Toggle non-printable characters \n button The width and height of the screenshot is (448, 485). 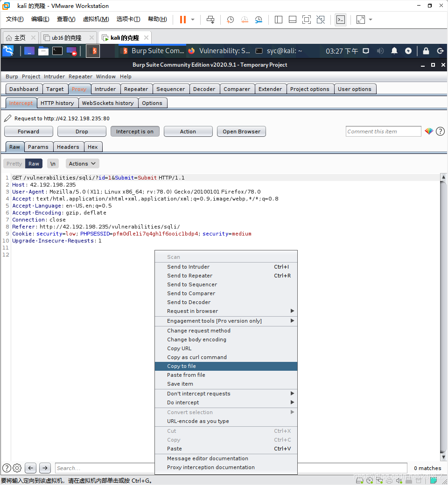(53, 164)
